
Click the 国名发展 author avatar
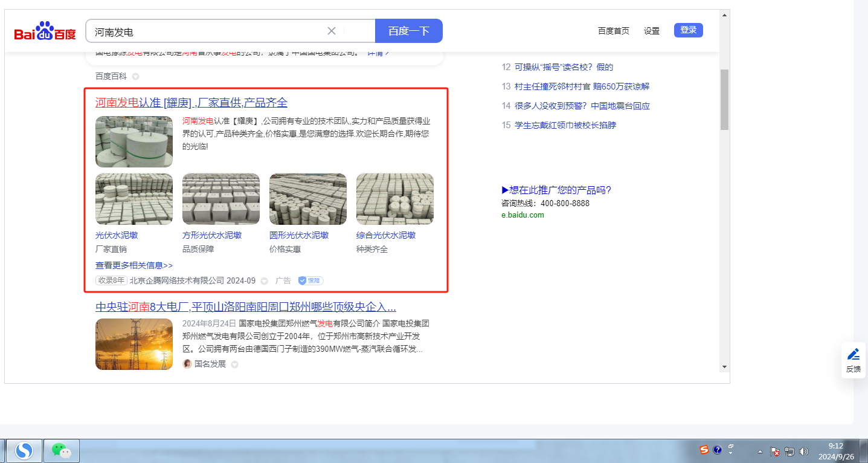coord(187,364)
